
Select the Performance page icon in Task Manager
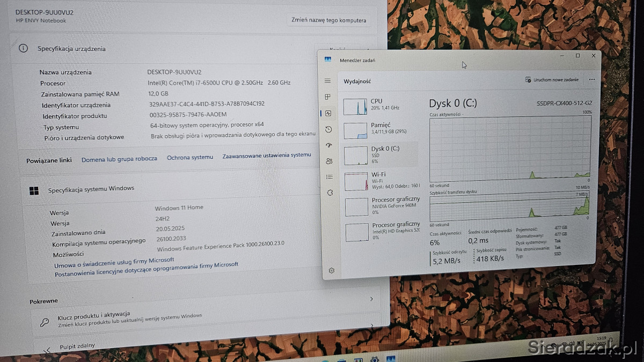[328, 113]
